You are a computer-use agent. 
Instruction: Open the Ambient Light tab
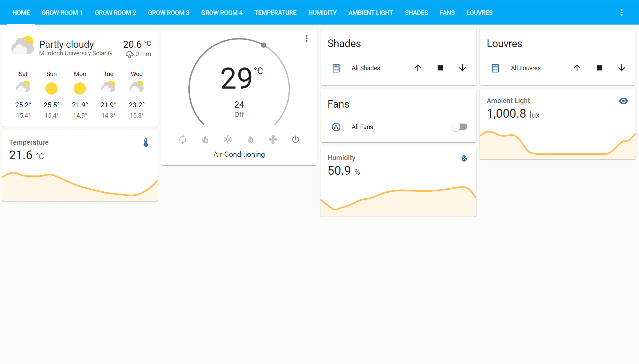click(370, 13)
